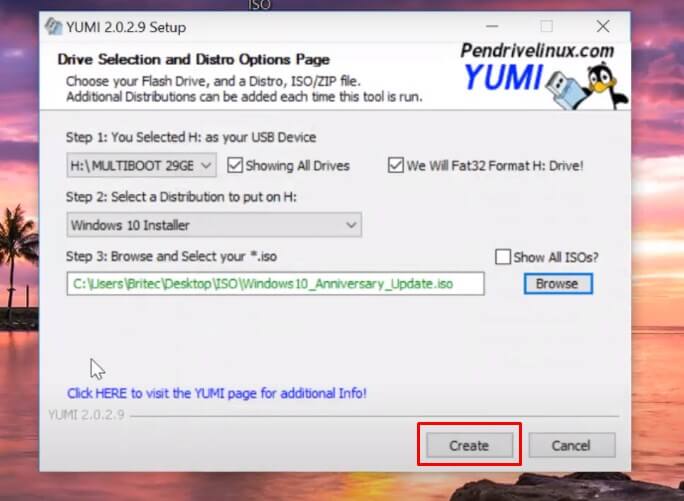The image size is (684, 501).
Task: Click the Pendrivelinux.com YUMI logo
Action: pos(544,75)
